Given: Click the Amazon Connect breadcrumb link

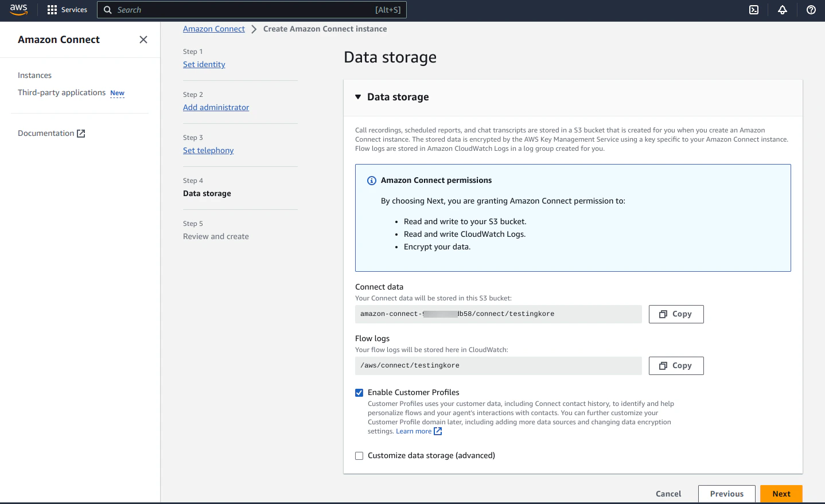Looking at the screenshot, I should point(213,29).
